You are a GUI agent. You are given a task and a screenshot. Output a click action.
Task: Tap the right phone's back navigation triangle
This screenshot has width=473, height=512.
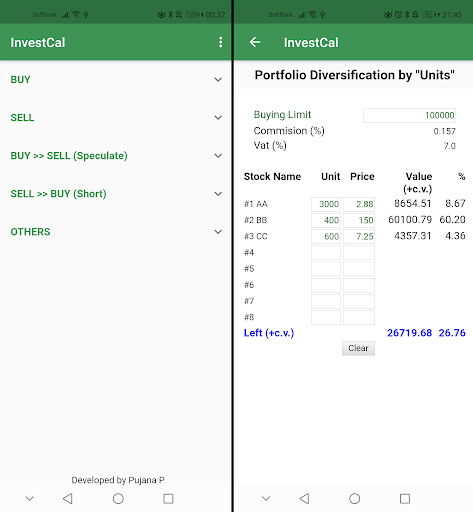click(x=304, y=499)
